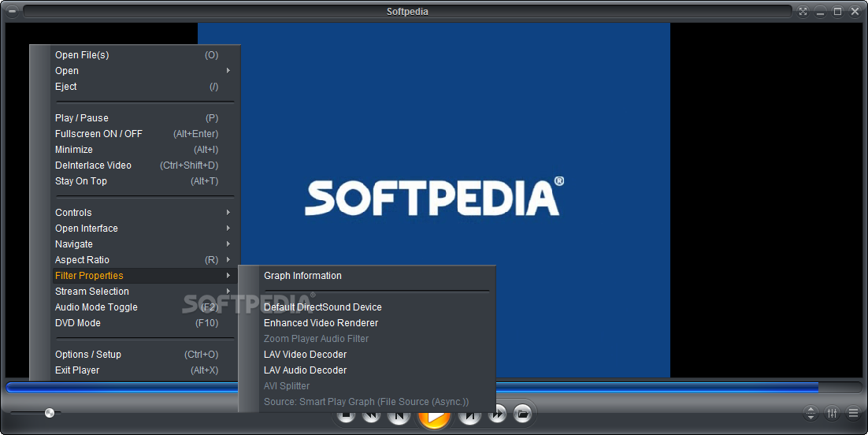Open LAV Video Decoder properties
Image resolution: width=868 pixels, height=435 pixels.
(x=377, y=354)
